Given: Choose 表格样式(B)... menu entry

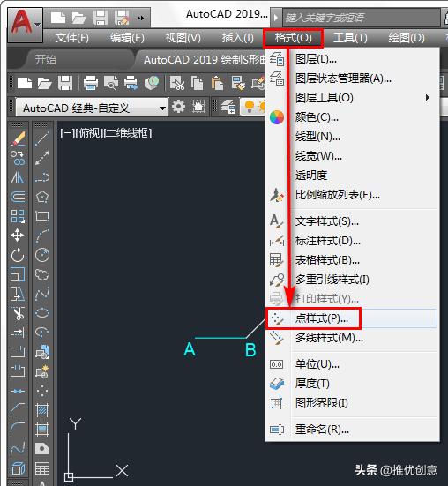Looking at the screenshot, I should point(353,260).
